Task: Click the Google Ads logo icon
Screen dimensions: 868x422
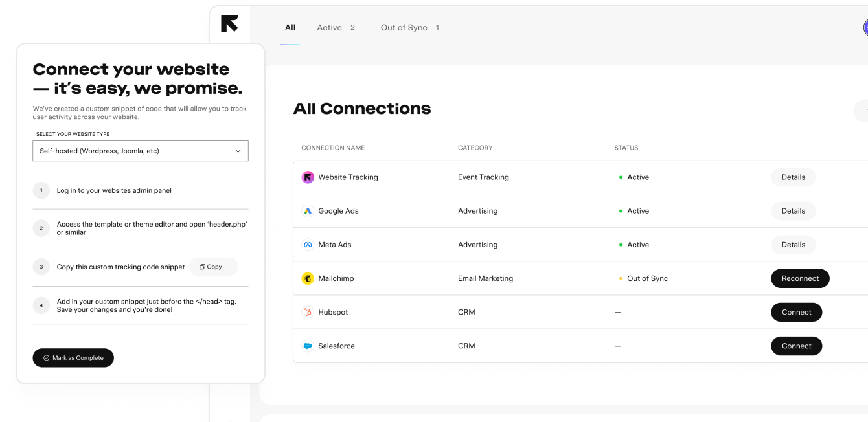Action: coord(308,211)
